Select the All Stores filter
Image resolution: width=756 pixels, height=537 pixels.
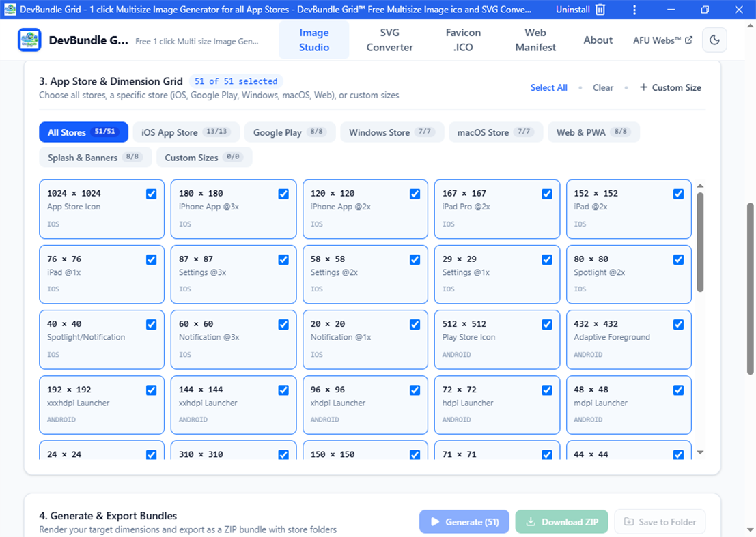83,132
